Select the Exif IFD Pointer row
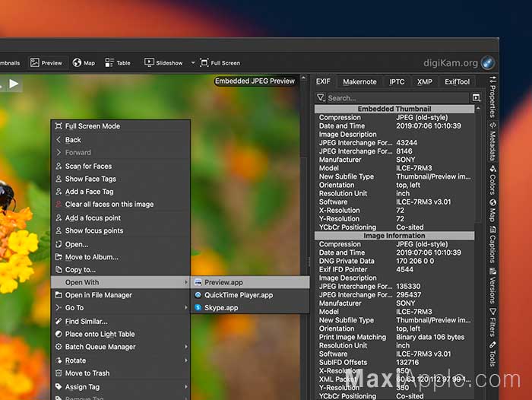 tap(394, 270)
